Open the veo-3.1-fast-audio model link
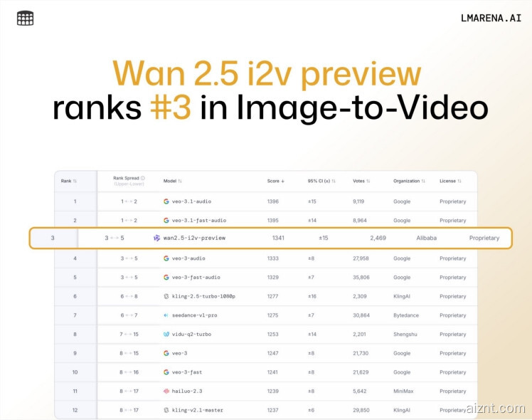The height and width of the screenshot is (420, 532). point(199,221)
